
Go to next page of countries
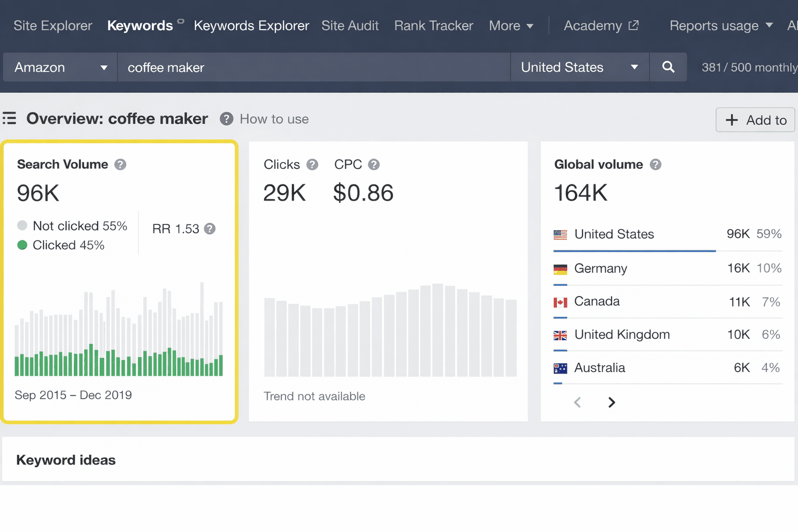point(611,402)
